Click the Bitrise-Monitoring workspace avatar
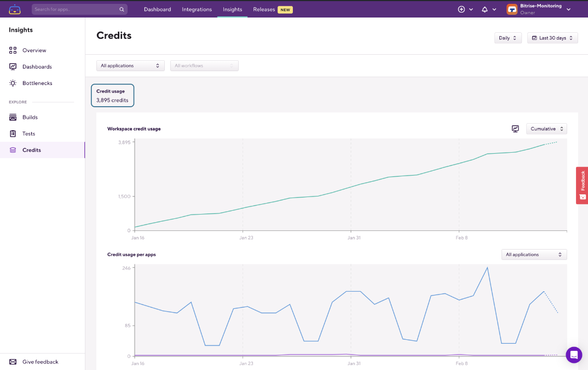The height and width of the screenshot is (370, 588). pyautogui.click(x=512, y=9)
